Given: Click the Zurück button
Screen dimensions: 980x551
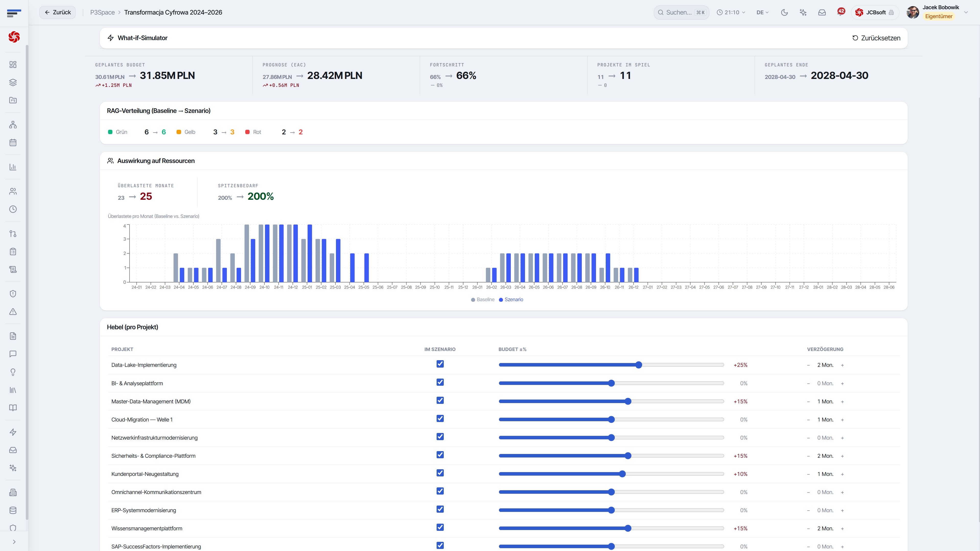Looking at the screenshot, I should click(58, 13).
